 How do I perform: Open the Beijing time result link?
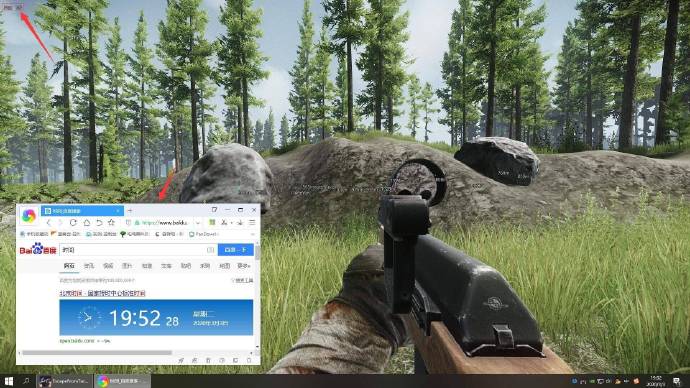pyautogui.click(x=102, y=293)
